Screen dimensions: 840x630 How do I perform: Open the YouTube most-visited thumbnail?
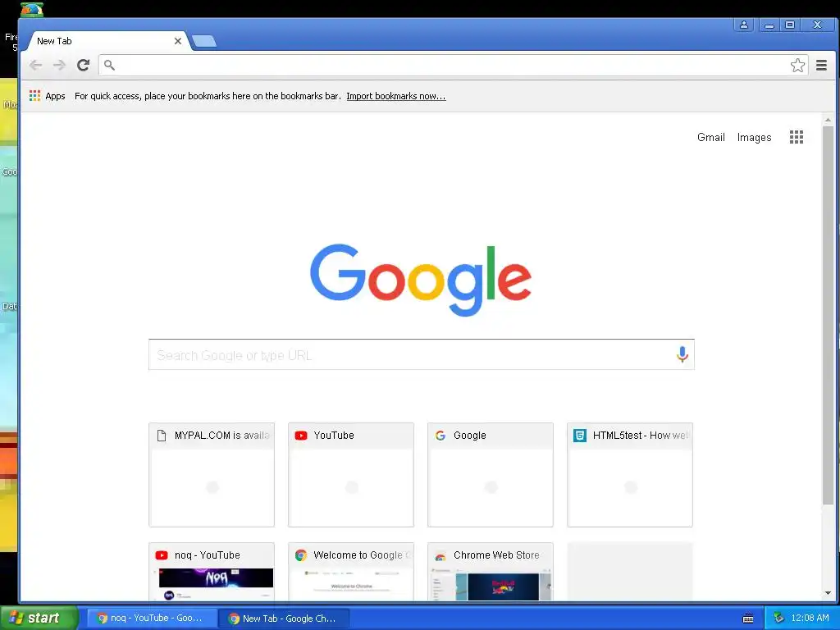point(351,475)
